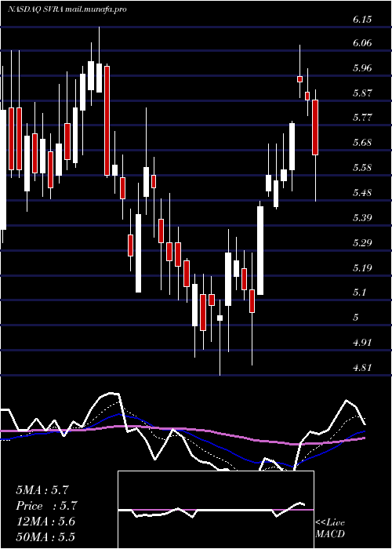This screenshot has width=392, height=549.
Task: Click inside the Live MACD inset chart
Action: click(216, 510)
